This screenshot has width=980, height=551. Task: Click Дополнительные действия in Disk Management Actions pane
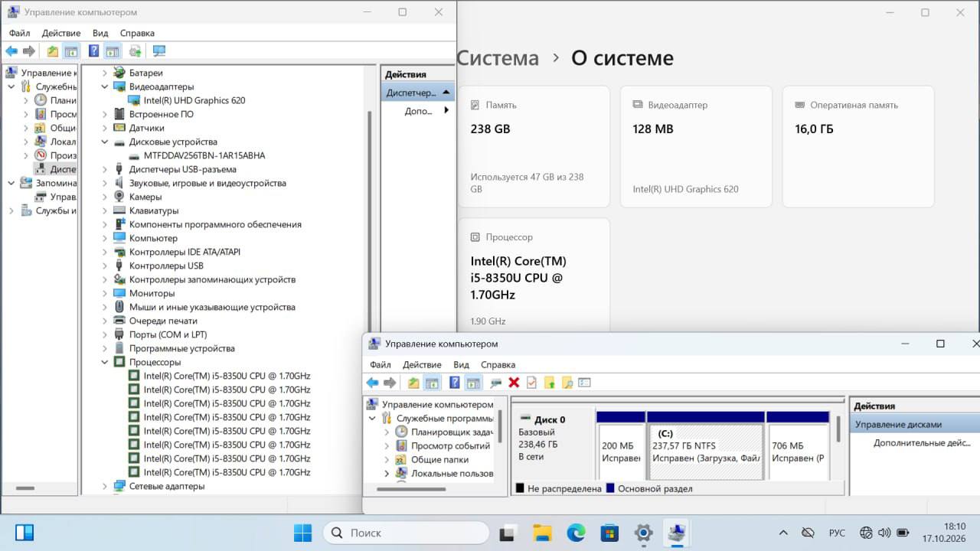(922, 442)
